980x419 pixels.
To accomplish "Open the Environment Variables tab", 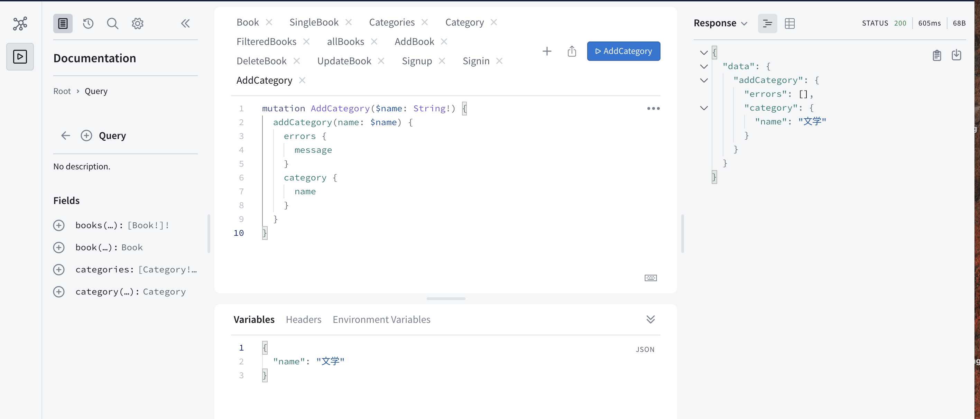I will click(x=381, y=319).
